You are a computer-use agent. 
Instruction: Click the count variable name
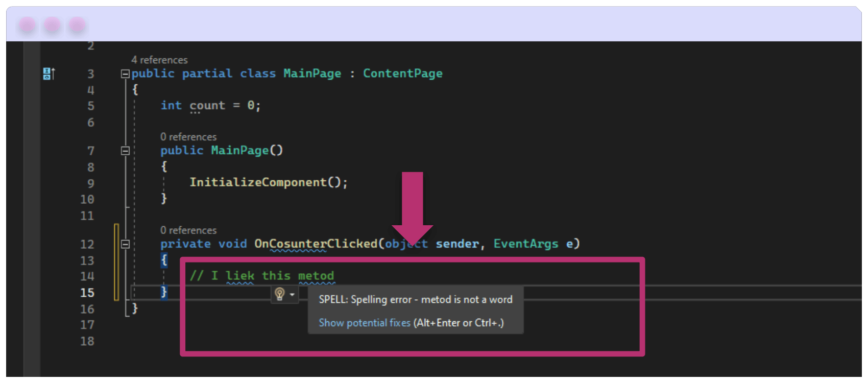coord(207,106)
